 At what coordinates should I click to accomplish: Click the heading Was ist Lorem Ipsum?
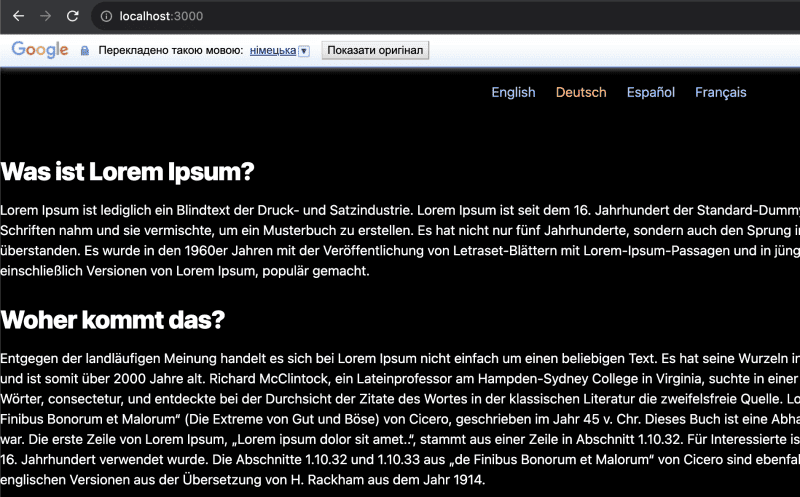(x=128, y=172)
